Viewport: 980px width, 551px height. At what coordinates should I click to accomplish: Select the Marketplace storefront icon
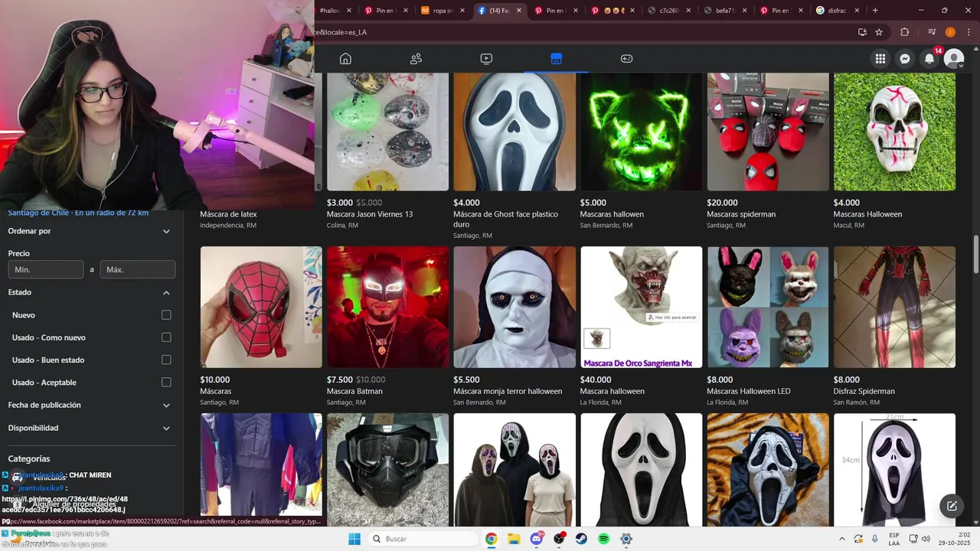click(x=557, y=59)
